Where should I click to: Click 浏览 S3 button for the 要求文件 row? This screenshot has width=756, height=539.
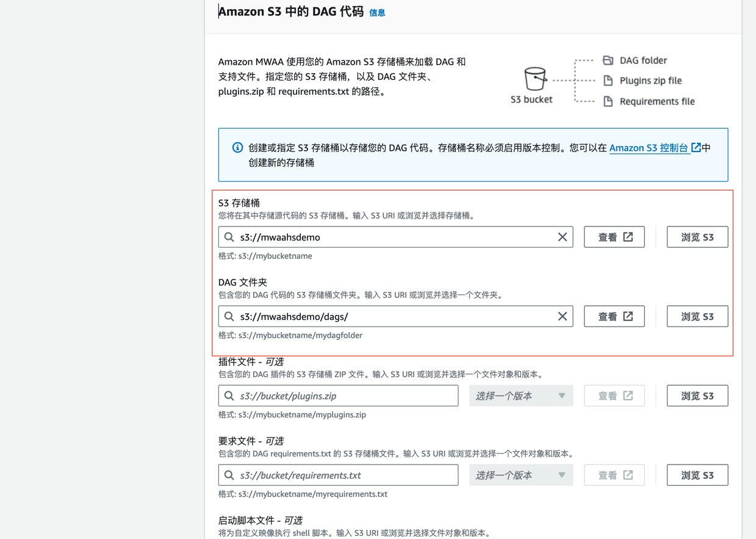(x=697, y=475)
